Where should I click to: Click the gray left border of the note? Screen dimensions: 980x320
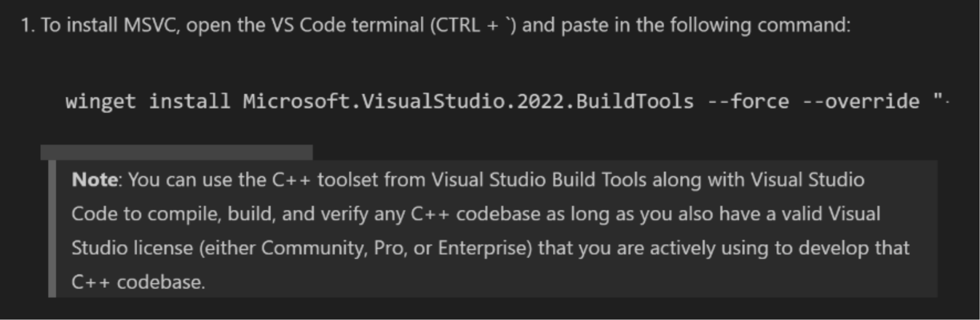pos(52,229)
